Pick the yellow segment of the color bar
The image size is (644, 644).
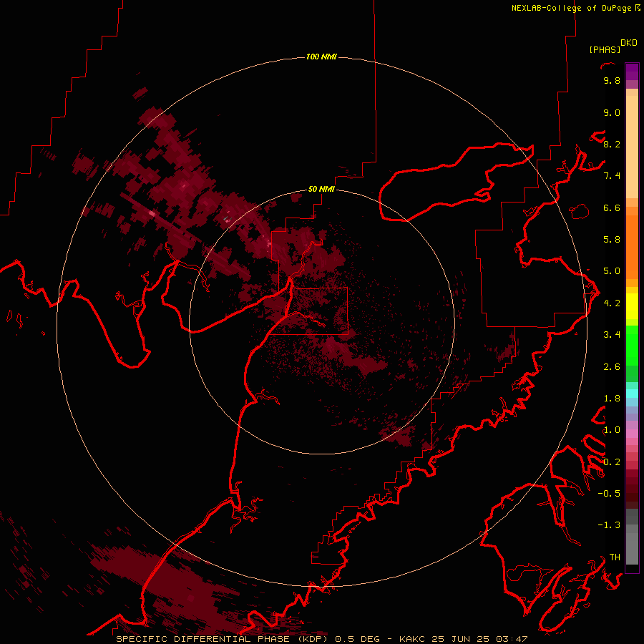[632, 306]
